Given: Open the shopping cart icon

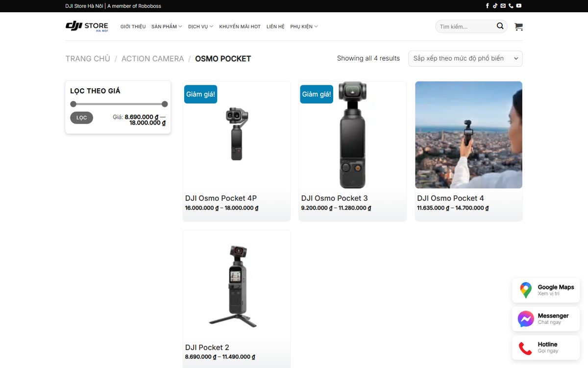Looking at the screenshot, I should click(518, 27).
